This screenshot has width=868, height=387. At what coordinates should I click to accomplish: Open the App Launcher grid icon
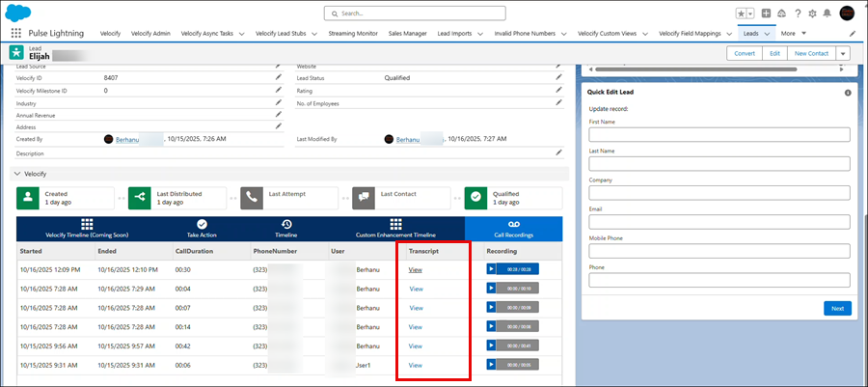pos(16,33)
